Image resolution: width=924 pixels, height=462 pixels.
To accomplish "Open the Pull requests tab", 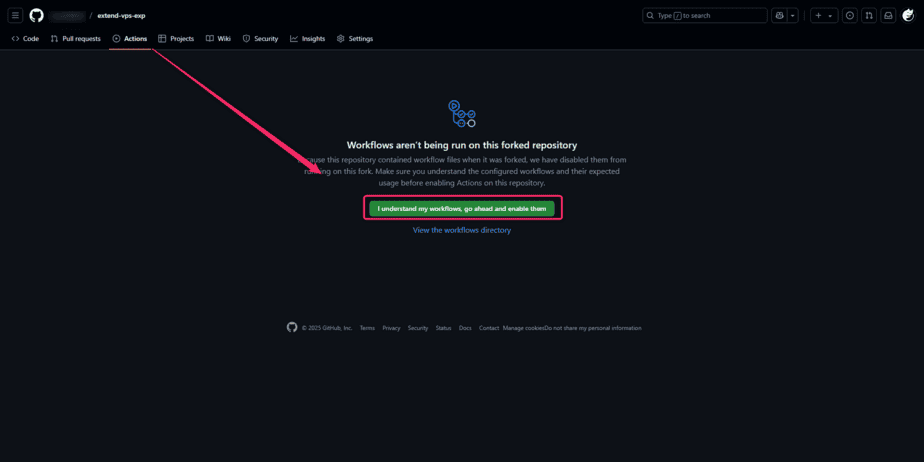I will (x=75, y=39).
